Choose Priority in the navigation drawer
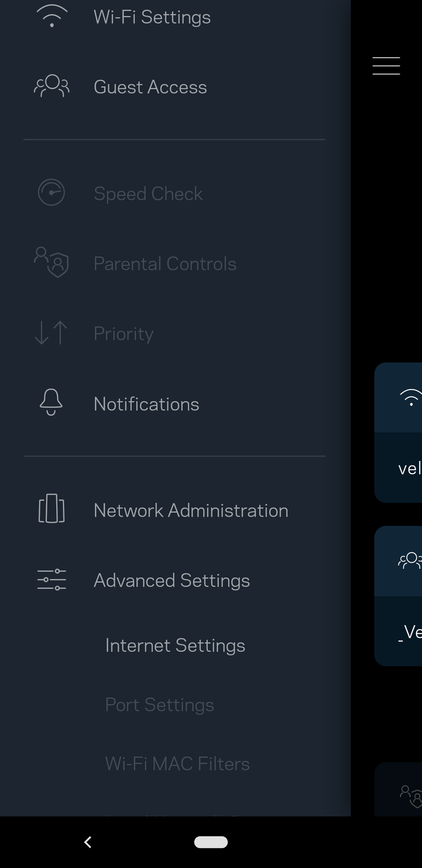The width and height of the screenshot is (422, 868). (123, 334)
